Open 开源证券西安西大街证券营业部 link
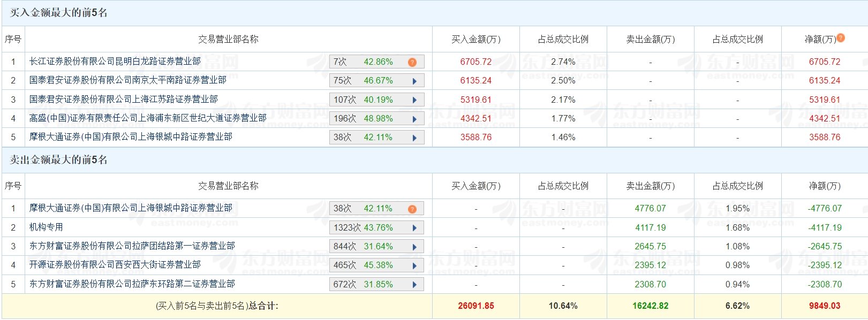Viewport: 868px width, 320px height. [115, 264]
